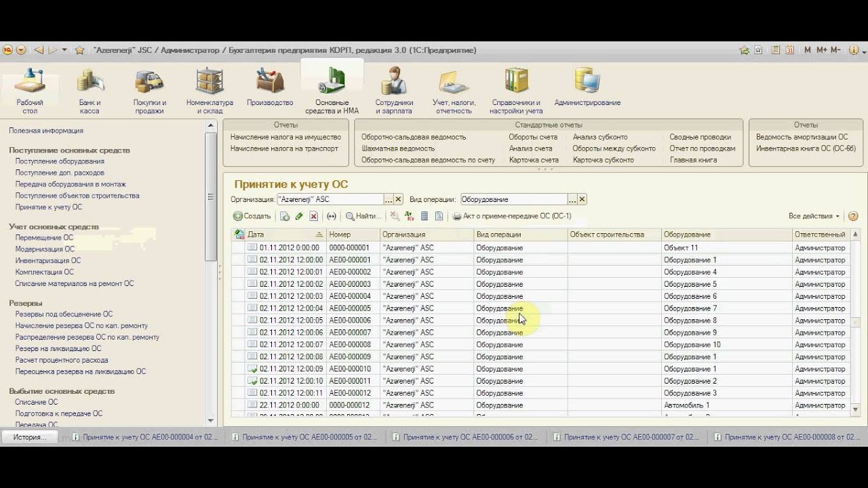The height and width of the screenshot is (488, 868).
Task: Click the forward navigation arrow
Action: point(52,50)
